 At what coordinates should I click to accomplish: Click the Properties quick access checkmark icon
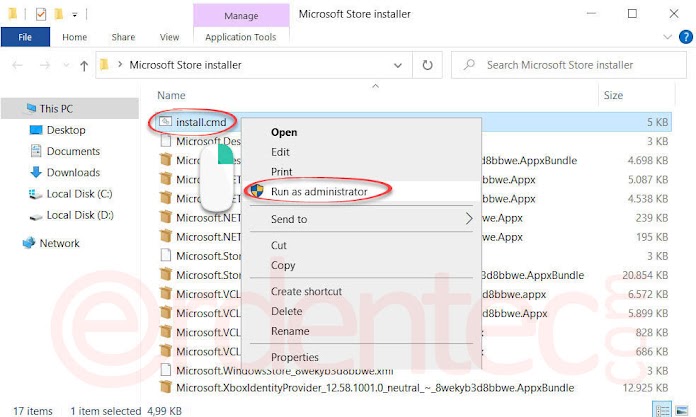point(41,15)
